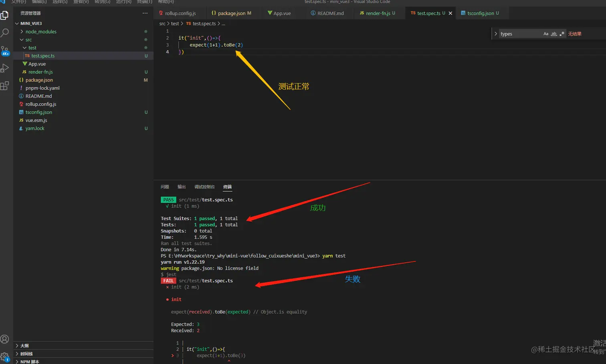Click the yarn icon of yarn.lock in explorer
This screenshot has height=364, width=606.
click(x=21, y=128)
